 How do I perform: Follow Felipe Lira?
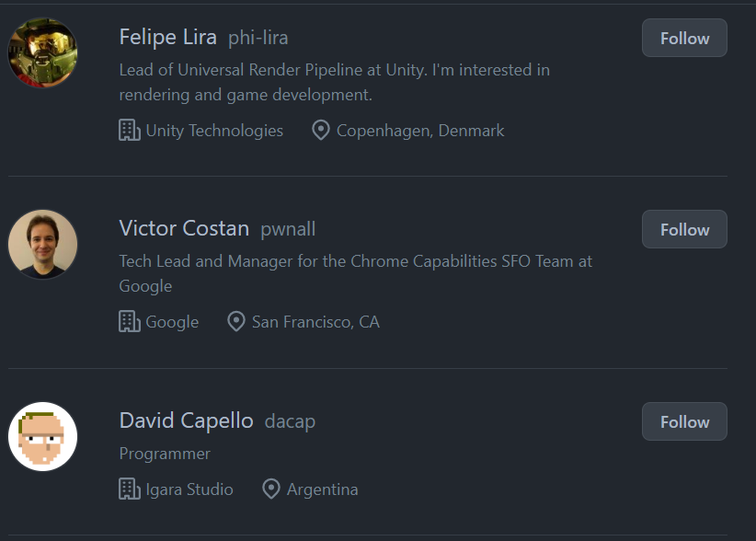click(684, 39)
